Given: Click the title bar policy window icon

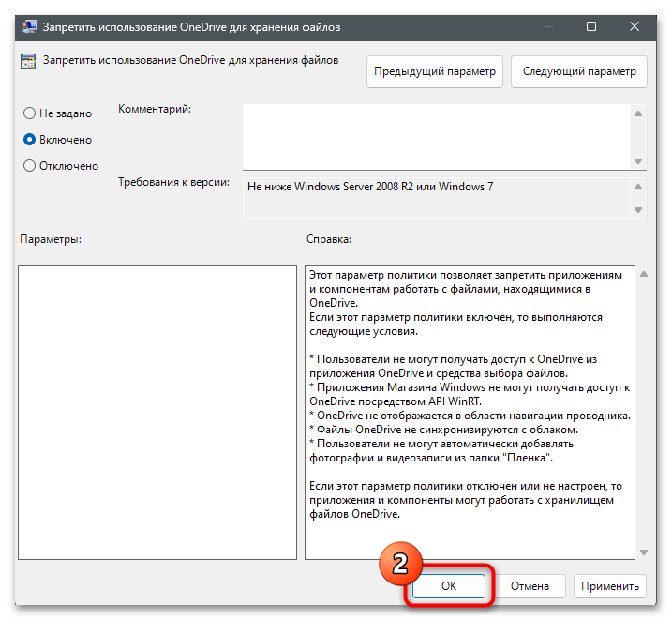Looking at the screenshot, I should (x=30, y=27).
